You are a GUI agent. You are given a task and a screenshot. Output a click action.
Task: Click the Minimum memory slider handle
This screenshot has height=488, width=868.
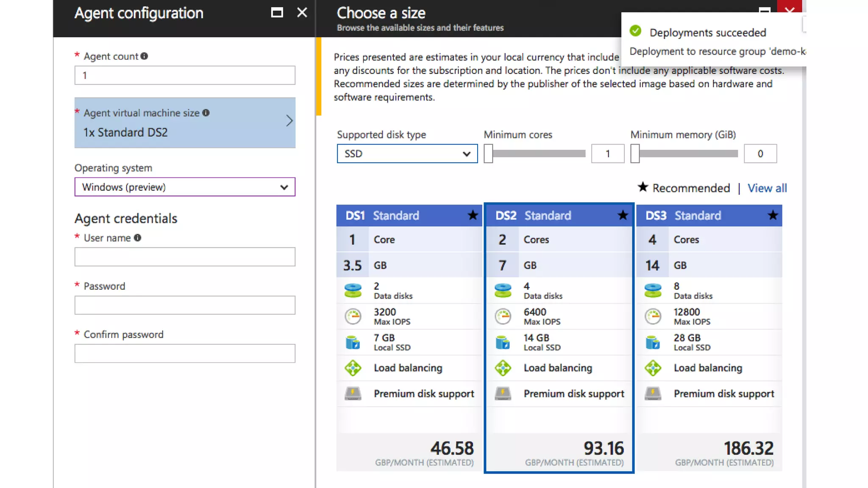pyautogui.click(x=635, y=153)
